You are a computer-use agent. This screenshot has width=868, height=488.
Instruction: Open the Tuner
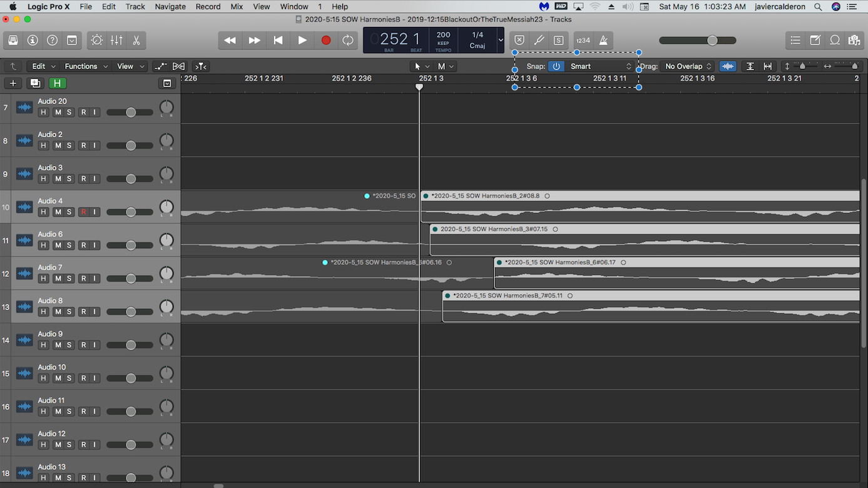click(x=539, y=40)
